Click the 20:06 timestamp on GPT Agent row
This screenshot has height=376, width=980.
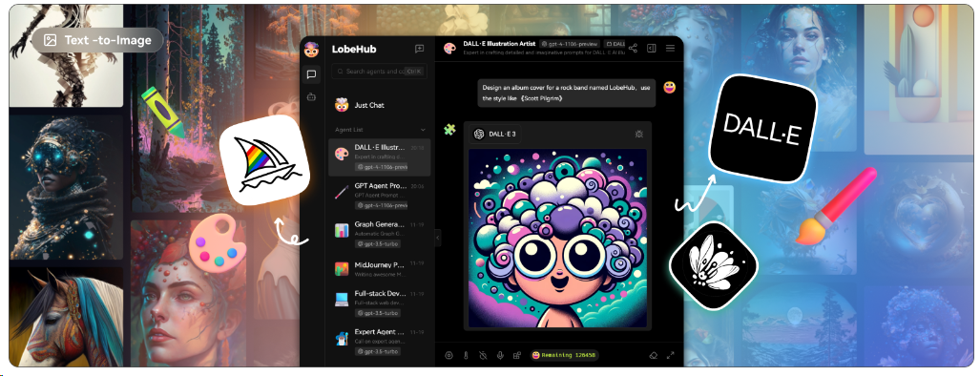tap(417, 186)
